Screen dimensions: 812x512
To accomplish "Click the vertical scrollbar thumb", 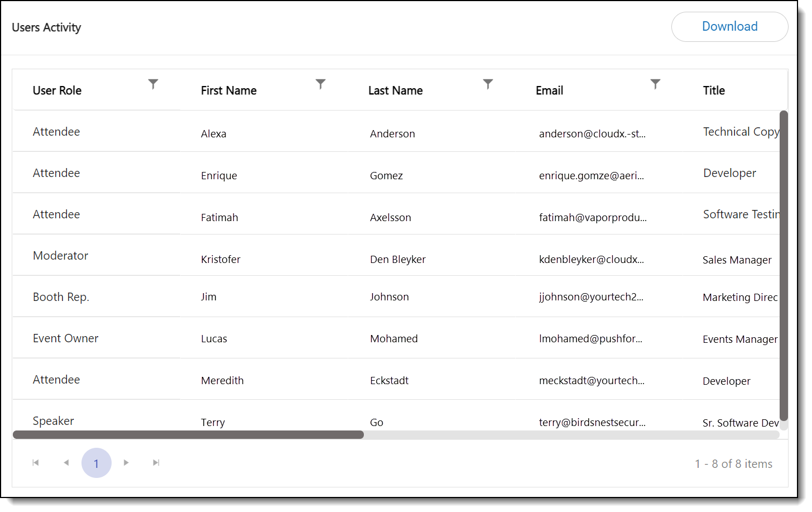I will [784, 265].
